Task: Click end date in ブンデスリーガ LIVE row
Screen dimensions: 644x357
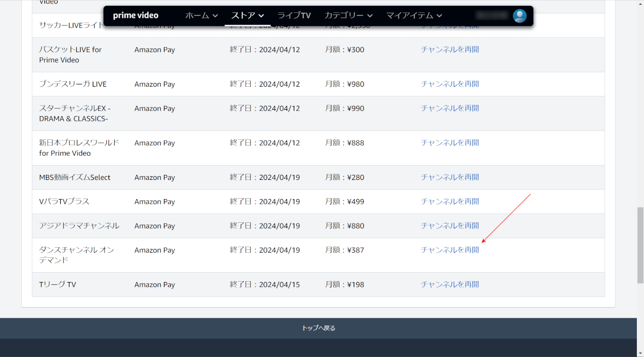Action: point(265,84)
